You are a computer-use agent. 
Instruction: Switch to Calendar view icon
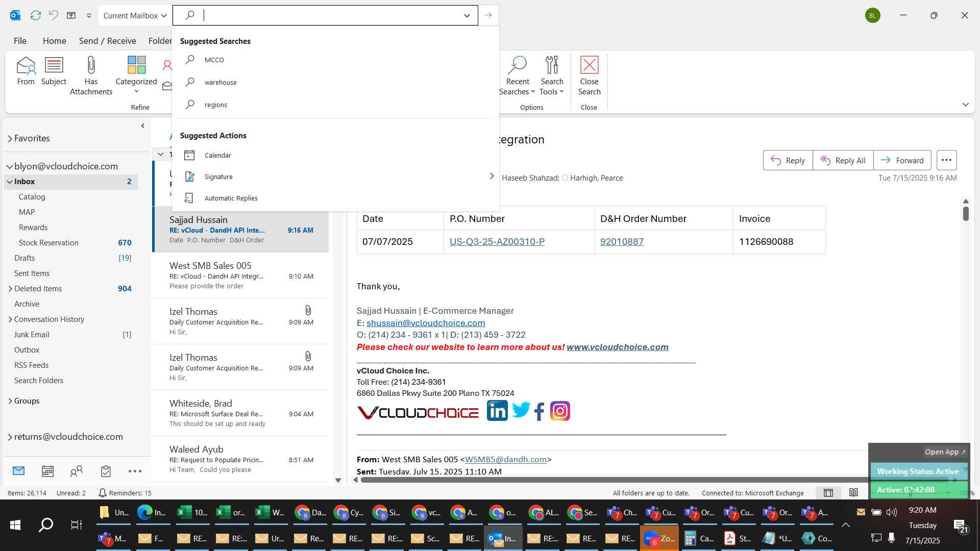point(47,471)
